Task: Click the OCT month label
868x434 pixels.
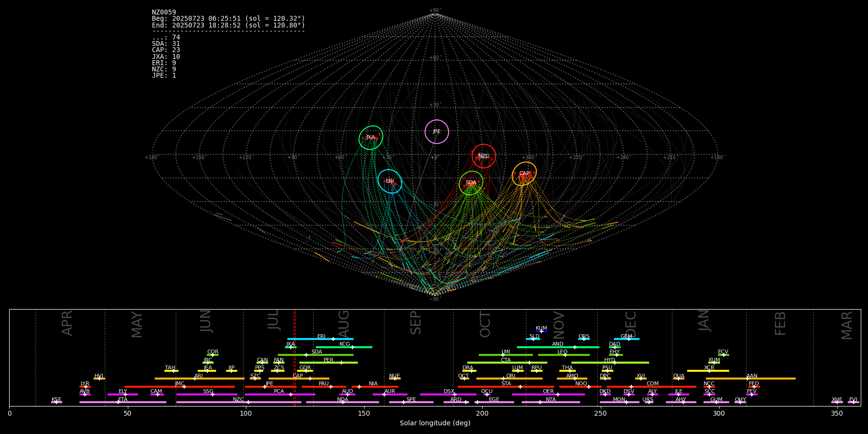Action: (x=485, y=324)
